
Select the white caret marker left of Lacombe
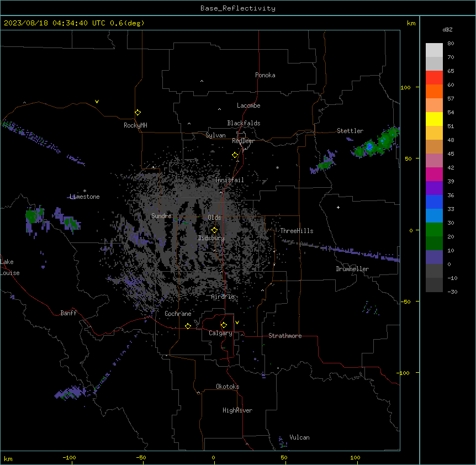[219, 109]
